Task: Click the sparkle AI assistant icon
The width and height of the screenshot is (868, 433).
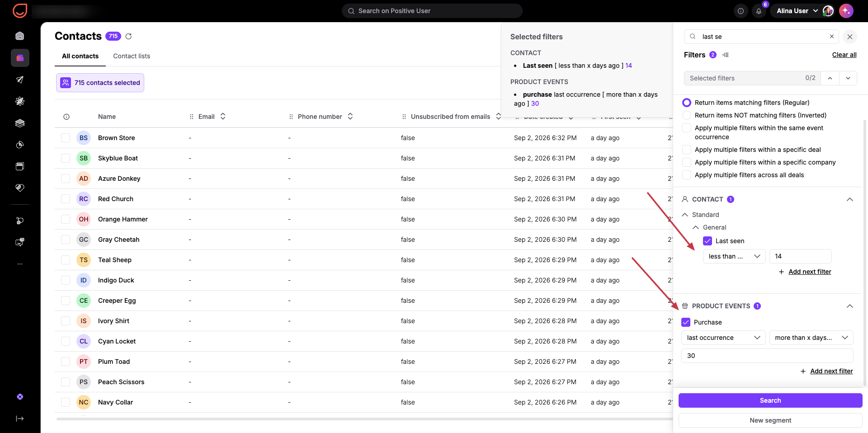Action: click(846, 11)
